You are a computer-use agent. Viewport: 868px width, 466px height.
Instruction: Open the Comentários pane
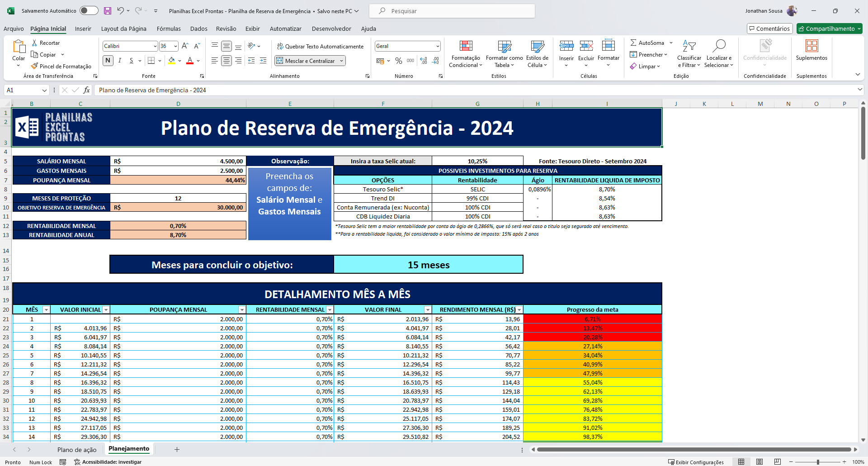[769, 28]
